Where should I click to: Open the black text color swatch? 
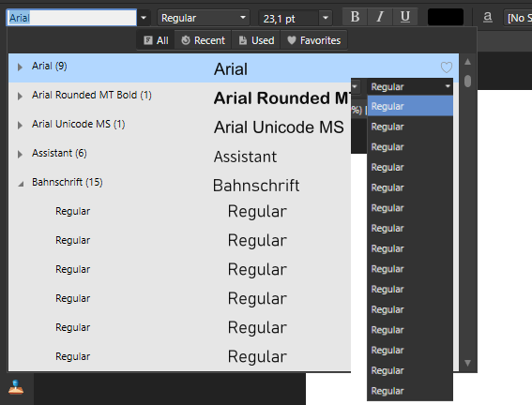tap(446, 17)
